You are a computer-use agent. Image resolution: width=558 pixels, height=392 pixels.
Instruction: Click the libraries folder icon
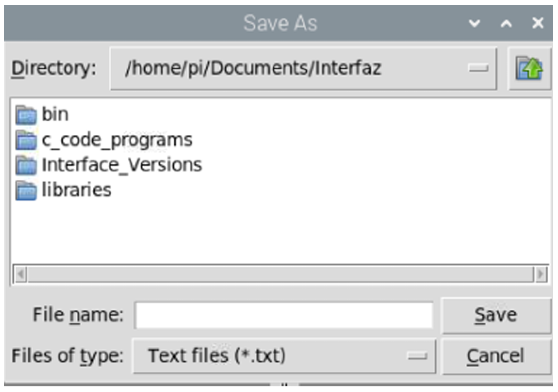[26, 191]
